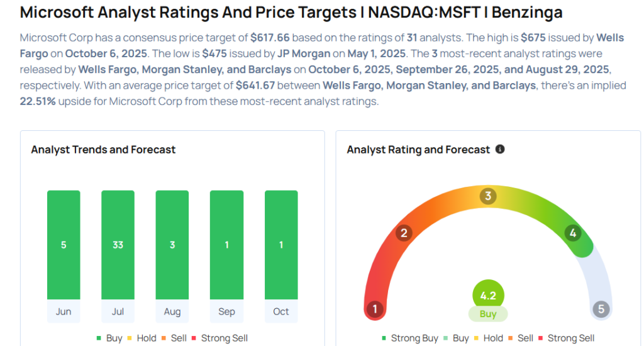Select the Sep bar in trends chart
The height and width of the screenshot is (346, 644).
point(226,245)
